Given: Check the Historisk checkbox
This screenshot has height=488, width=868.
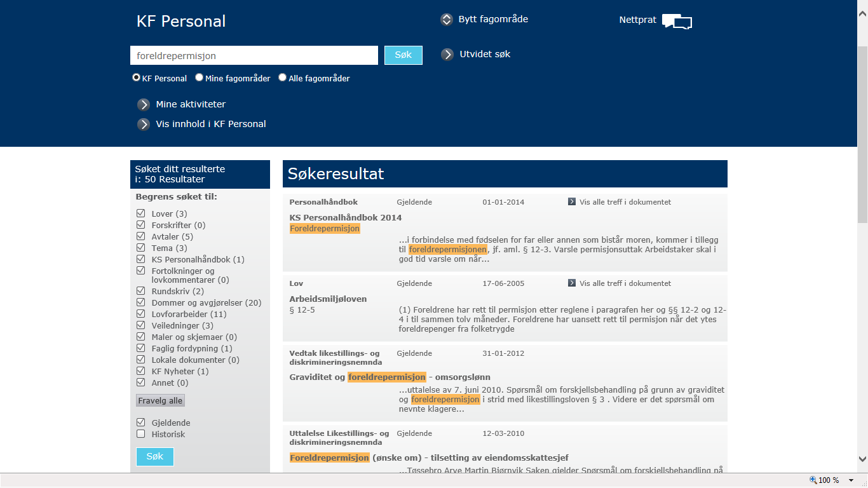Looking at the screenshot, I should (141, 434).
